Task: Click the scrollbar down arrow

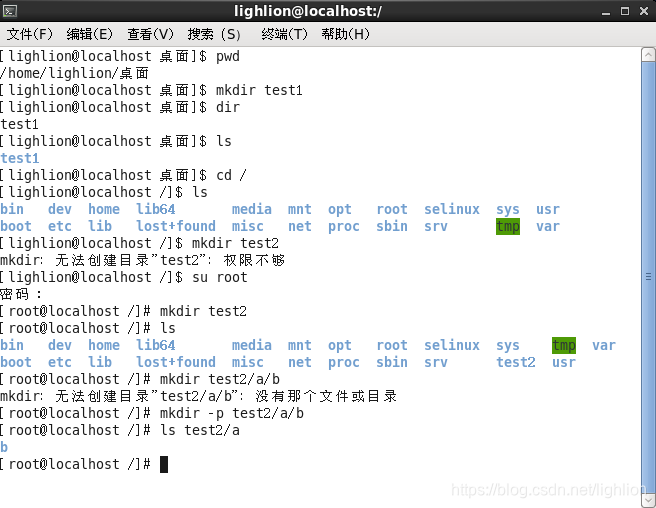Action: point(648,501)
